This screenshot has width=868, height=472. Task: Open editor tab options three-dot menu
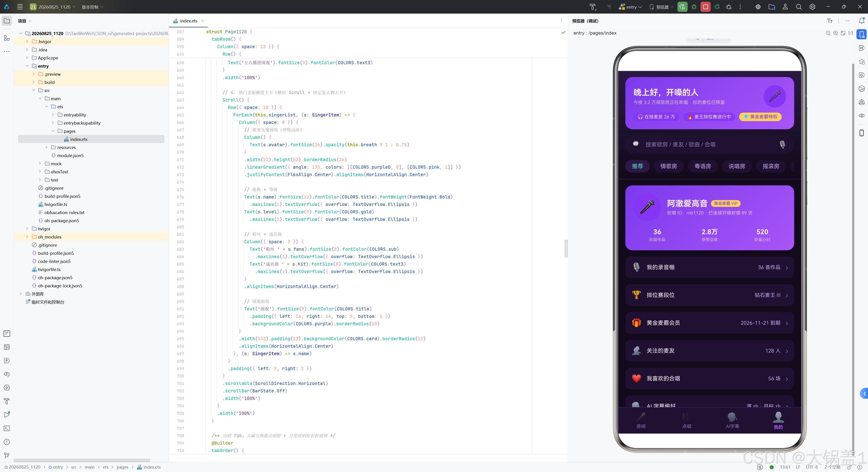(561, 21)
